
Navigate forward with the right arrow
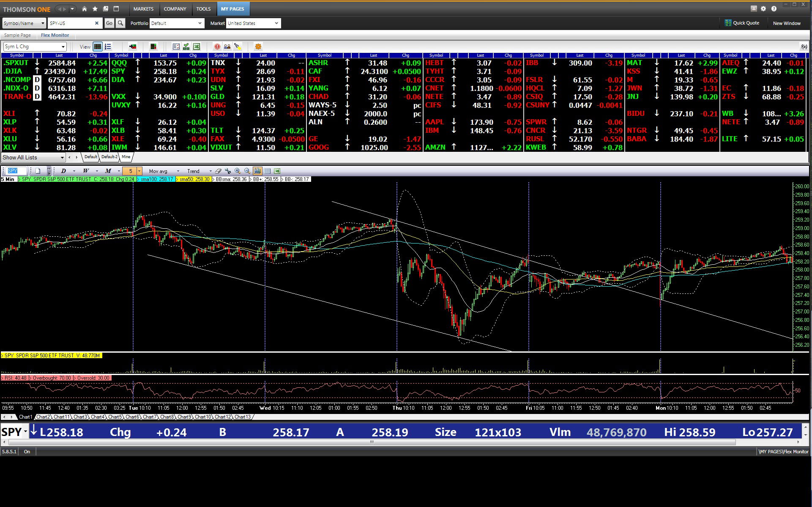[65, 9]
